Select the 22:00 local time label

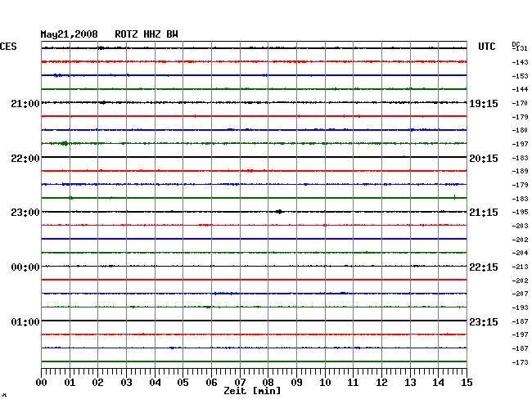click(25, 159)
